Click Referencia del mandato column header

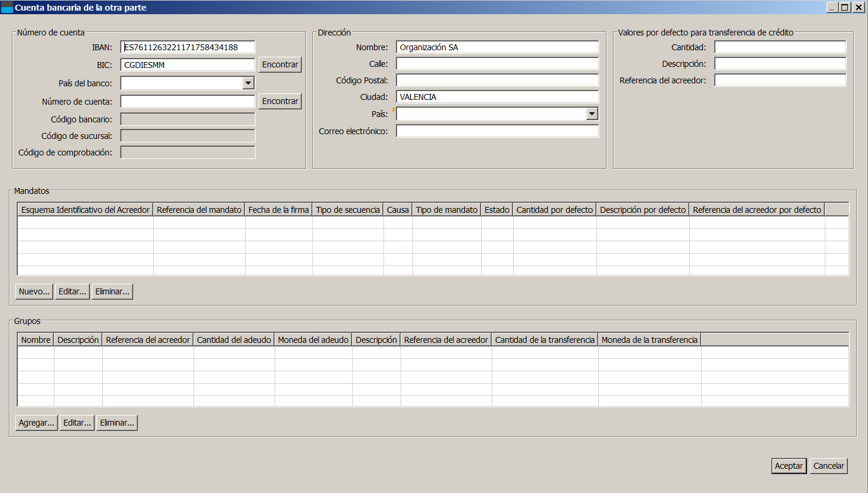(199, 210)
